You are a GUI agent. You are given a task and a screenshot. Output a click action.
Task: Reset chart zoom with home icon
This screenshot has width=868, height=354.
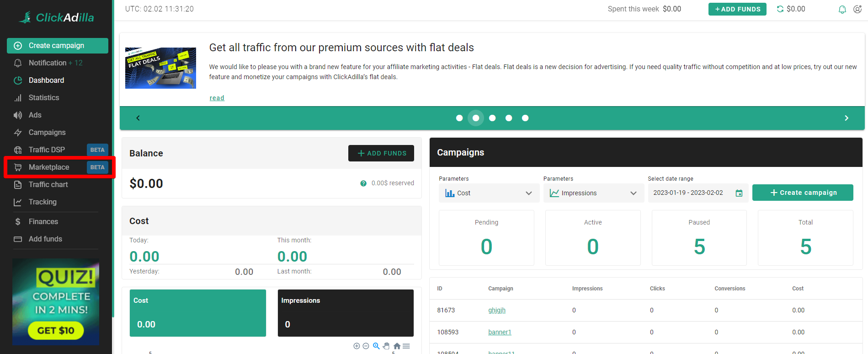point(397,346)
